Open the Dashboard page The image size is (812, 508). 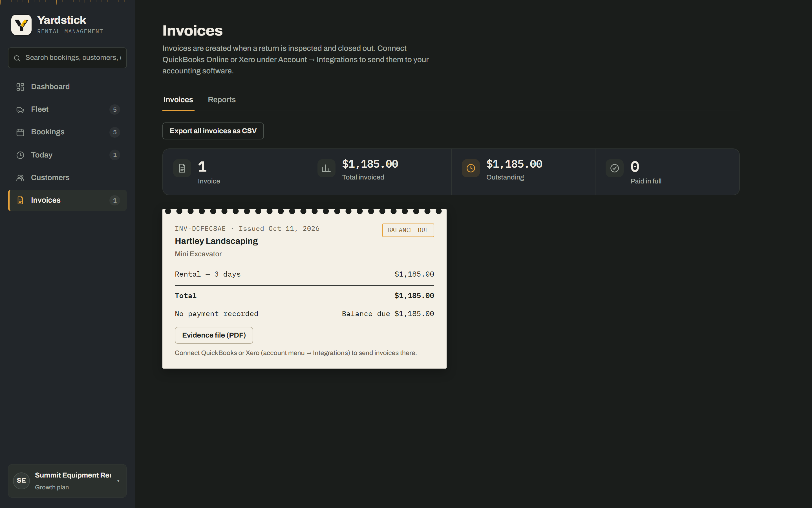[x=67, y=87]
